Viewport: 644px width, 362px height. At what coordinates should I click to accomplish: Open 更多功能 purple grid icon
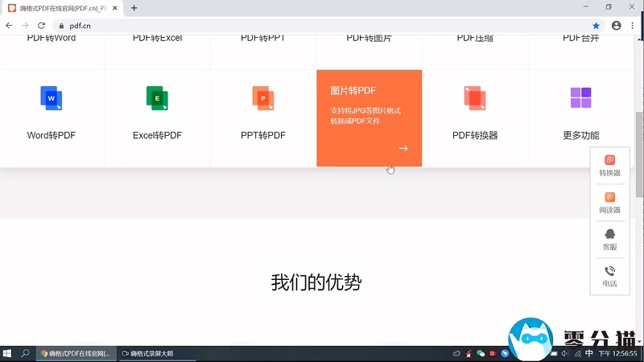pos(580,98)
